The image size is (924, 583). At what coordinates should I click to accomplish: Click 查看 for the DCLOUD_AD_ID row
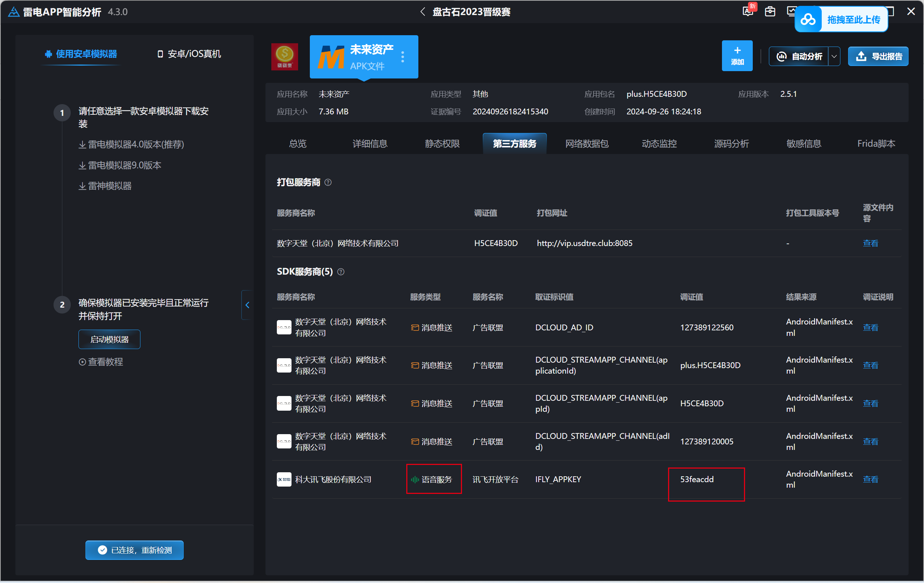(x=870, y=327)
